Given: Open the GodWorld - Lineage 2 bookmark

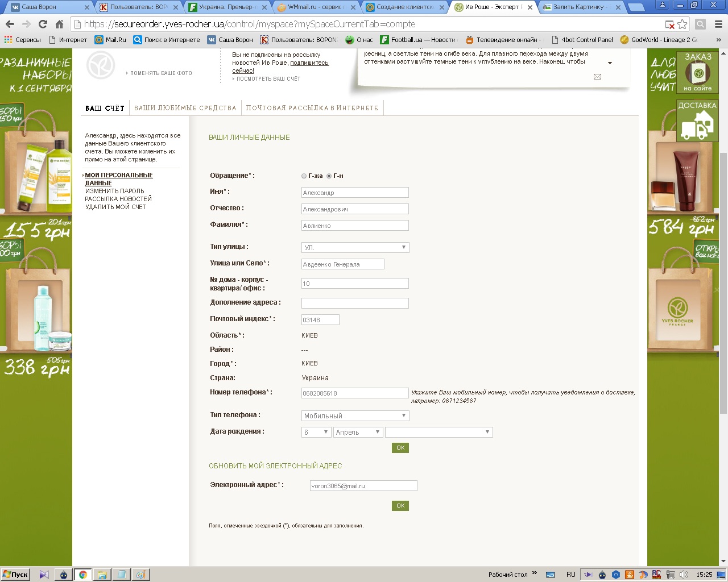Looking at the screenshot, I should [x=659, y=40].
